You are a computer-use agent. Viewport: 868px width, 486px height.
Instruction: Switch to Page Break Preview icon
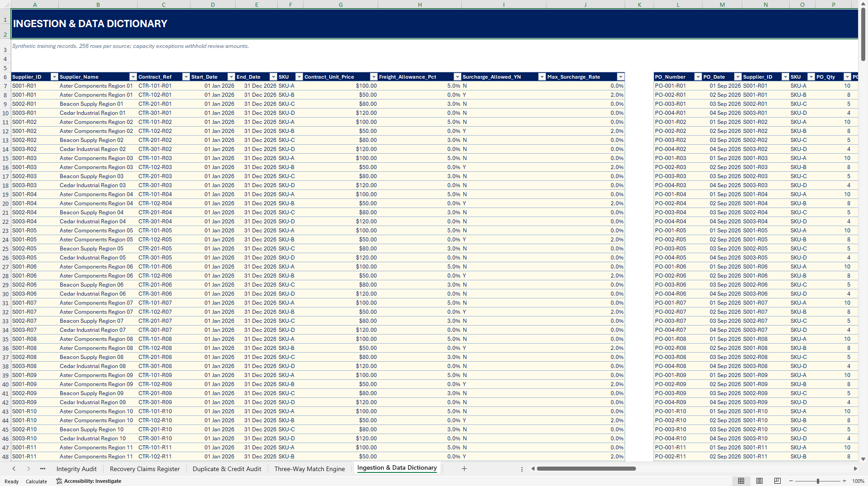(778, 481)
